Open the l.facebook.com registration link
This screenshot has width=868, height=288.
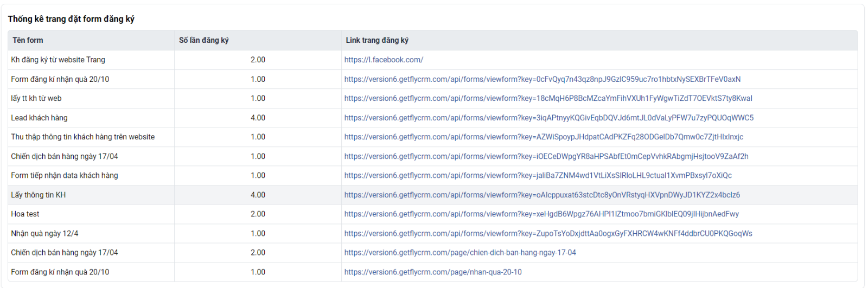point(384,60)
